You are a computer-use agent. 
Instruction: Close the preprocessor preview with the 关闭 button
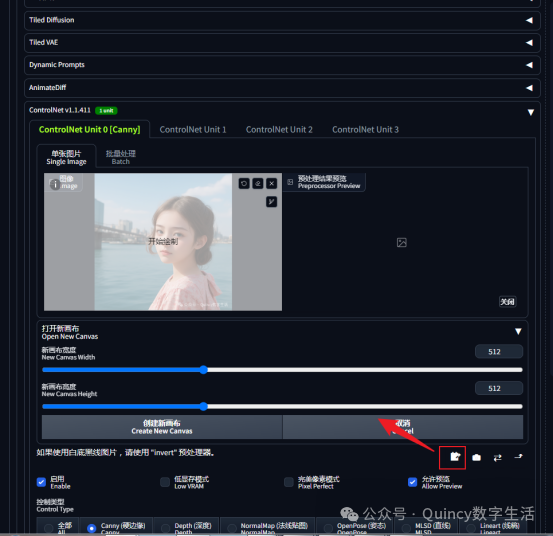pyautogui.click(x=508, y=302)
